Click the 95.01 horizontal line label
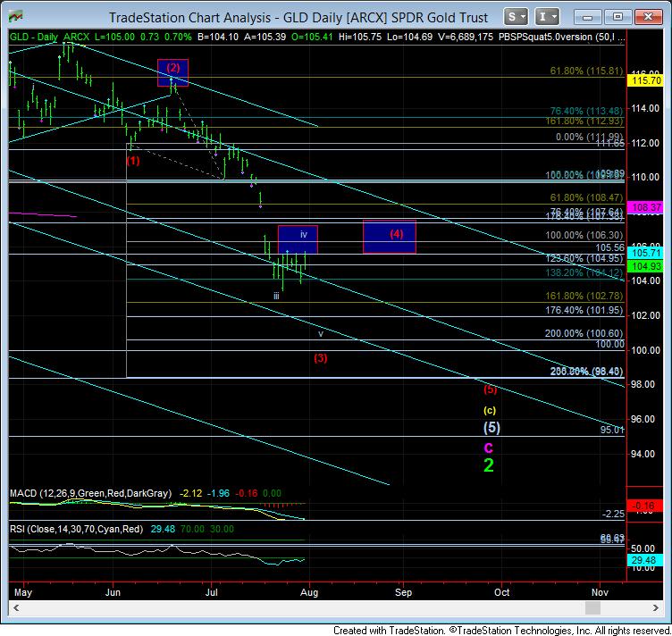 click(612, 430)
